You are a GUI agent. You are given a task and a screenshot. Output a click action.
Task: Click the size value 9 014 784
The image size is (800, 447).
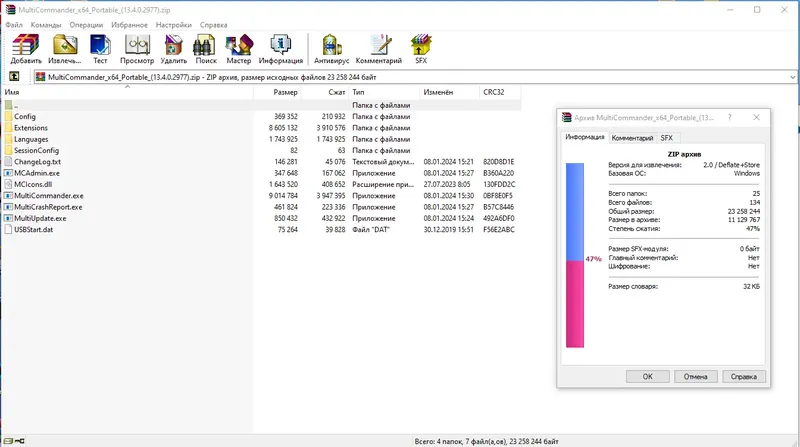click(x=283, y=195)
